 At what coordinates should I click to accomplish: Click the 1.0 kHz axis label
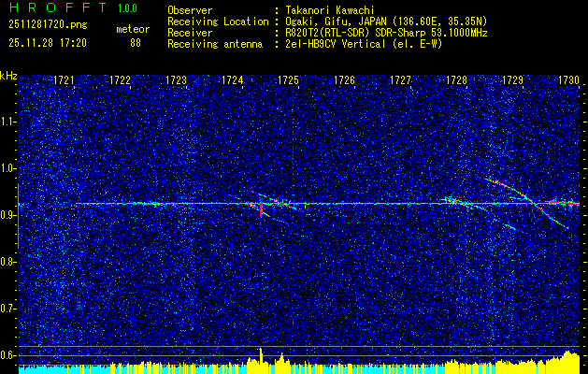[x=7, y=168]
